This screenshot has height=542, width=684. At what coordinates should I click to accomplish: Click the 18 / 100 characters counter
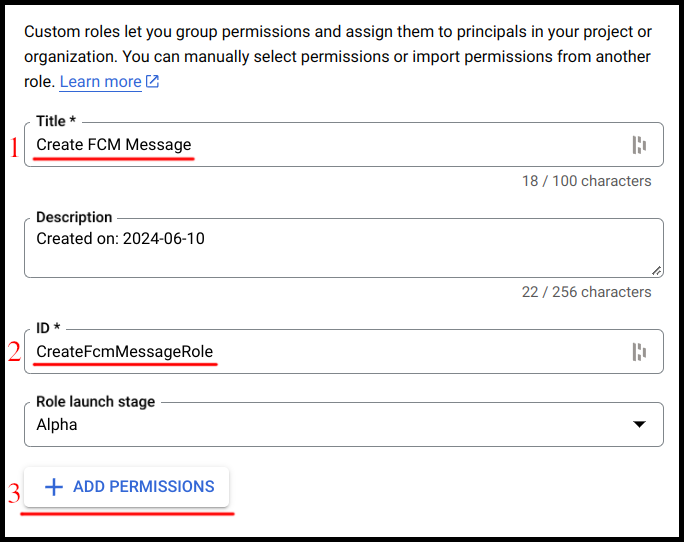pyautogui.click(x=586, y=181)
